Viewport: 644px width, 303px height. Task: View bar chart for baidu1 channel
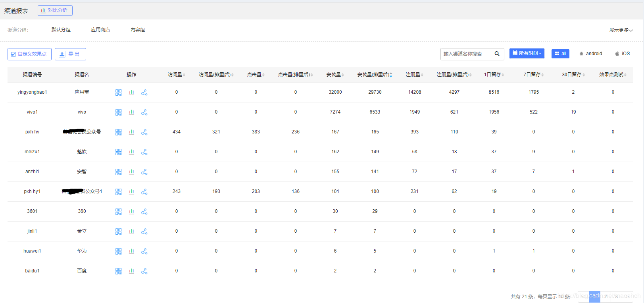pos(131,271)
